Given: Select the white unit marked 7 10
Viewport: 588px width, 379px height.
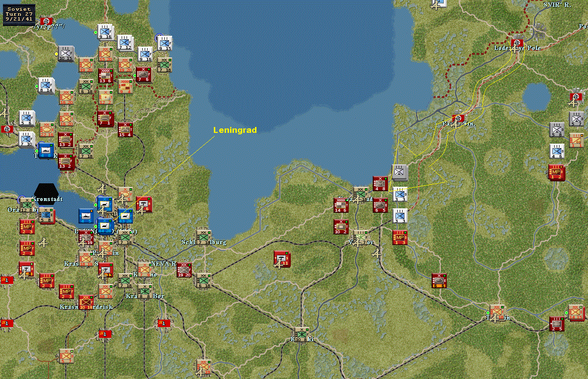Looking at the screenshot, I should (x=27, y=139).
